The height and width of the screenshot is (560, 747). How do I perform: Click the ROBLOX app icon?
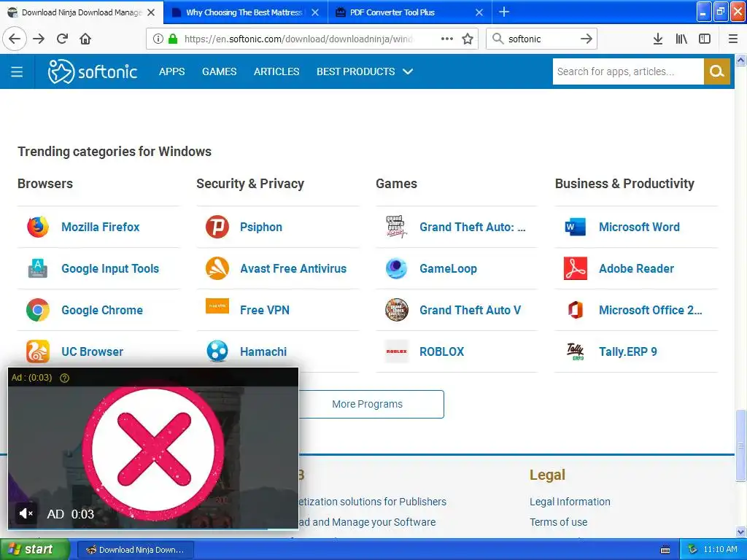[x=396, y=351]
